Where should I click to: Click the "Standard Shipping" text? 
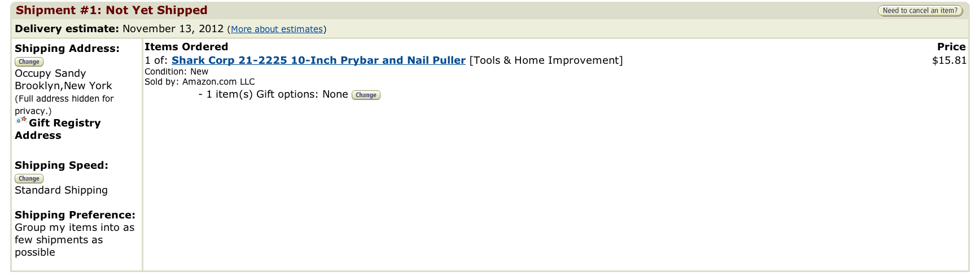click(x=61, y=190)
